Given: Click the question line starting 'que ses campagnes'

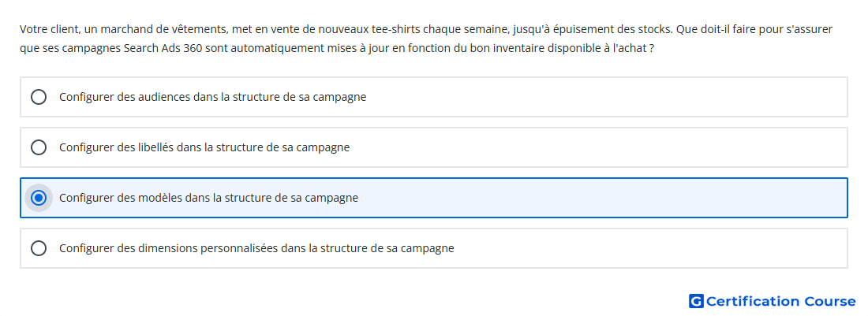Looking at the screenshot, I should (x=337, y=49).
